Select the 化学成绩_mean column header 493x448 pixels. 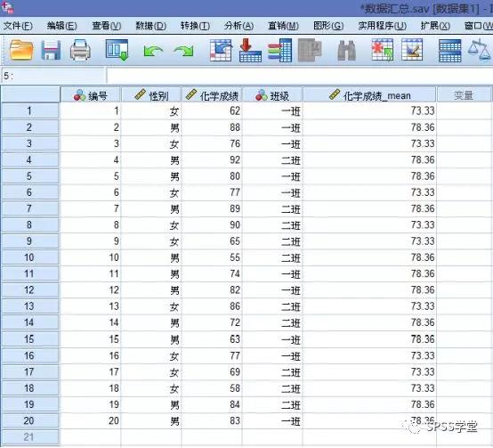point(369,95)
